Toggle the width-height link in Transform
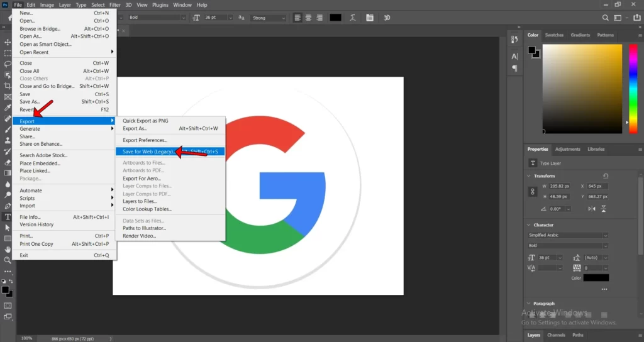The width and height of the screenshot is (644, 342). (x=532, y=191)
